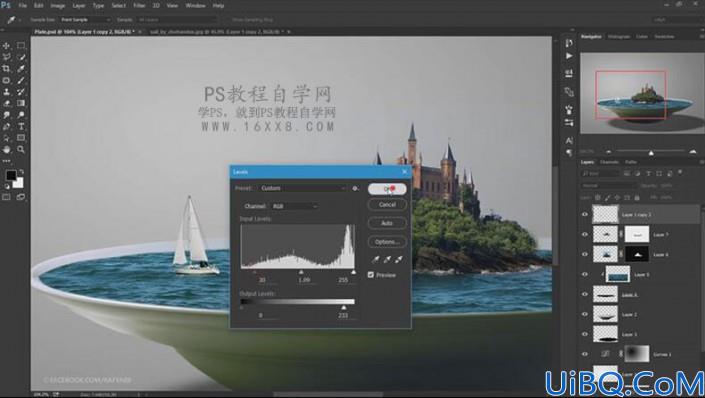
Task: Lock all for layer (padlock icon)
Action: [637, 197]
